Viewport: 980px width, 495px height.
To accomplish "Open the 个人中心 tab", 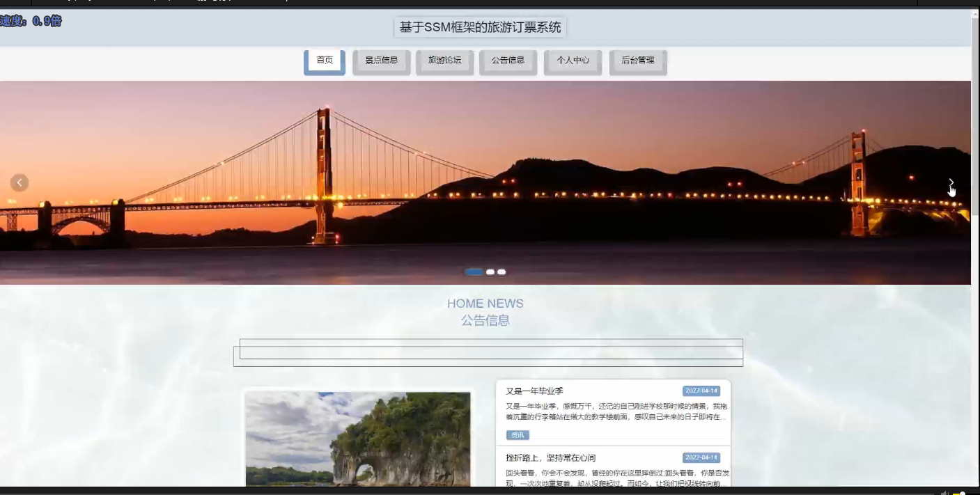I will pos(573,61).
